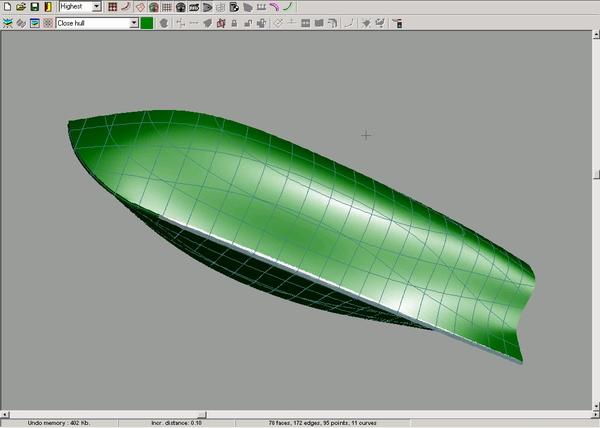Click the faded axes icon in the second toolbar

(181, 23)
